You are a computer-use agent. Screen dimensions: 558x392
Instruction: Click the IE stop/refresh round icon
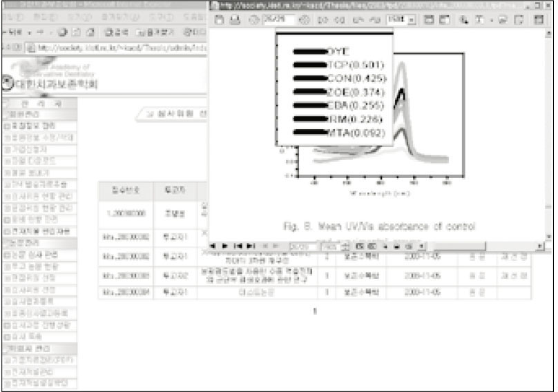coord(63,32)
